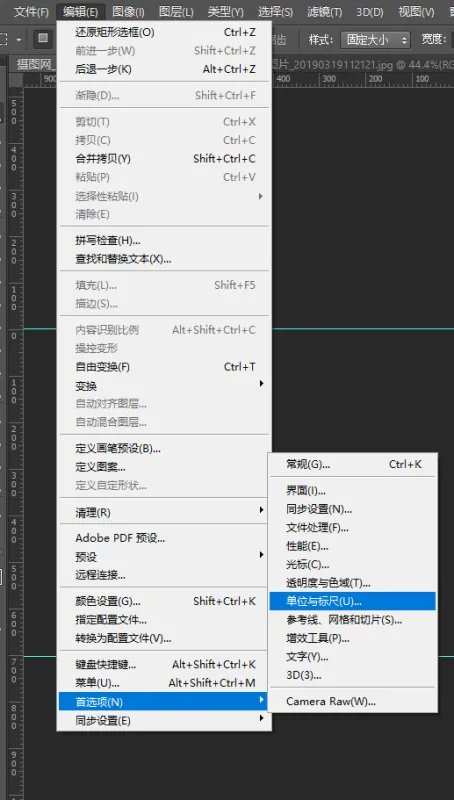Open 文字(Y)... preferences
Screen dimensions: 454x800
tap(352, 657)
